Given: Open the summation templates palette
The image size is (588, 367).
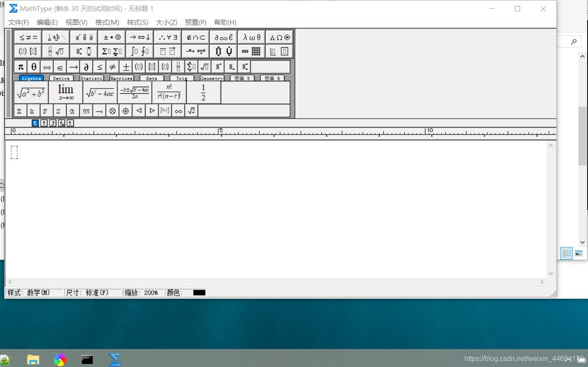Looking at the screenshot, I should click(x=112, y=51).
